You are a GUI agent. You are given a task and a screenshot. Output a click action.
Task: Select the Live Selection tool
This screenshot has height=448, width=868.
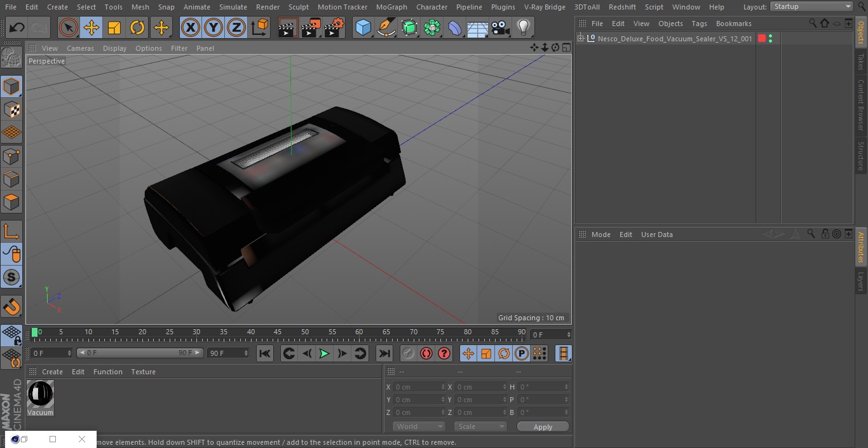click(68, 27)
